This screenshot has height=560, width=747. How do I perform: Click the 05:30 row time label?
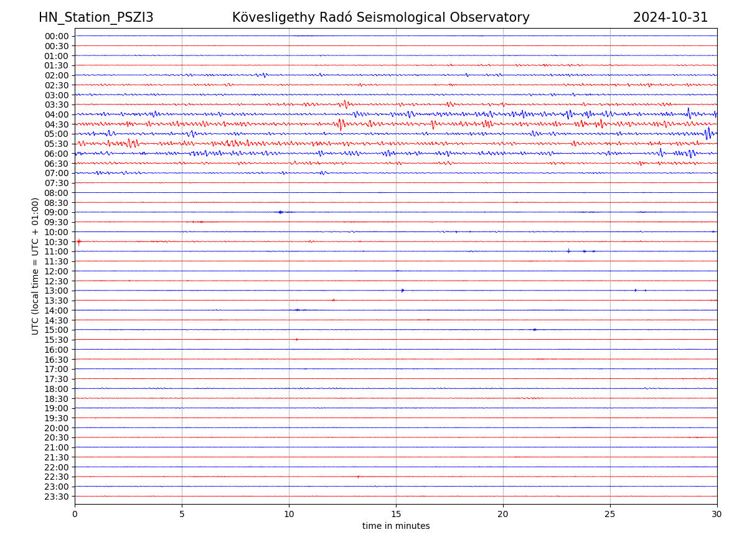(57, 144)
